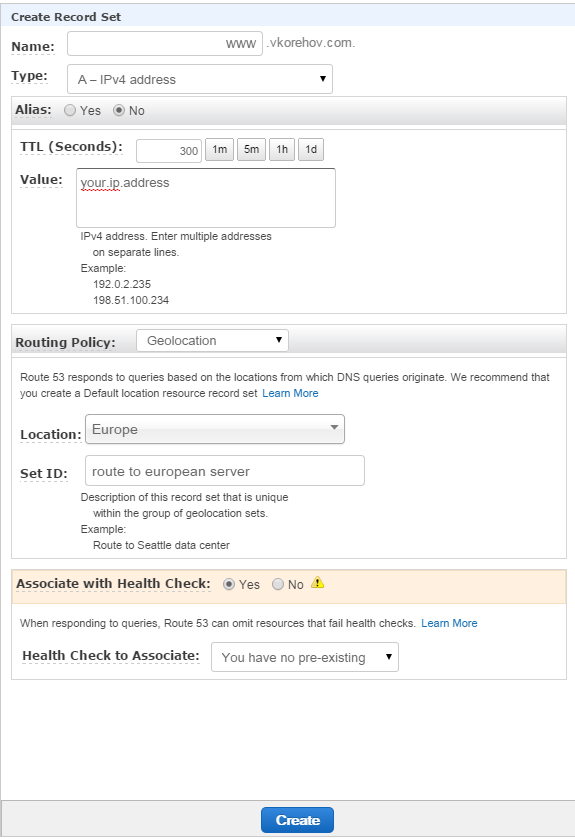Viewport: 575px width, 839px height.
Task: Click the TTL seconds input field
Action: pos(169,151)
